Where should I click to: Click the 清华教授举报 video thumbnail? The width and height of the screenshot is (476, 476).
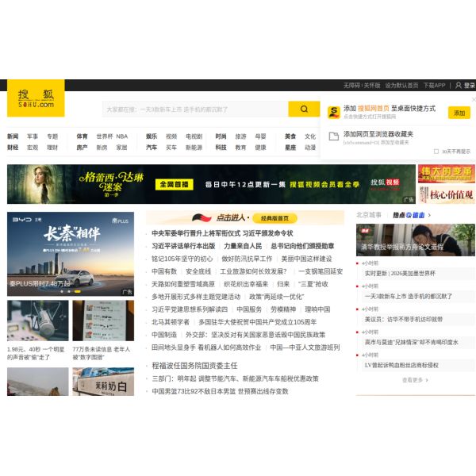pos(416,240)
